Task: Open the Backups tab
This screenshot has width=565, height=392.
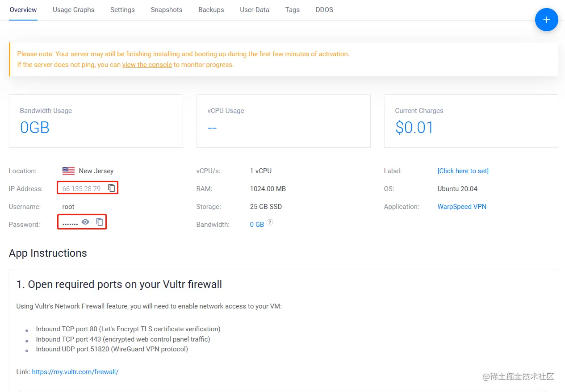Action: point(211,9)
